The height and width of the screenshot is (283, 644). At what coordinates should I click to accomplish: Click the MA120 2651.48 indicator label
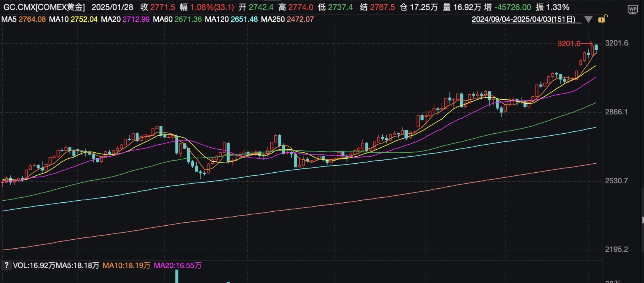coord(231,19)
